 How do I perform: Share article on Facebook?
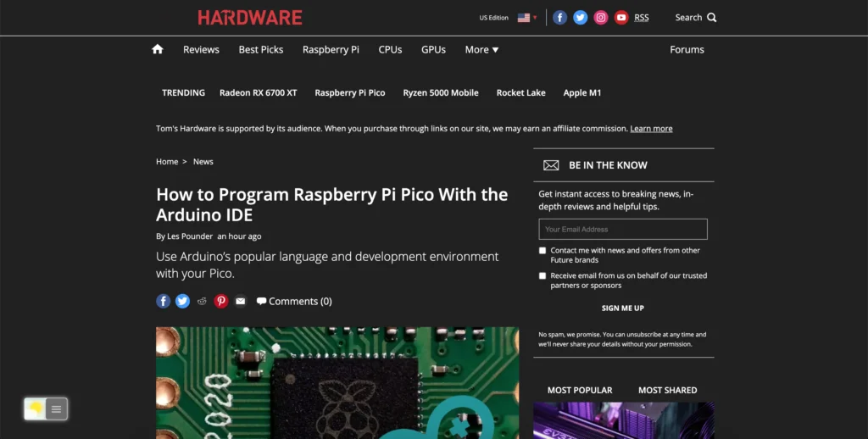(x=163, y=301)
